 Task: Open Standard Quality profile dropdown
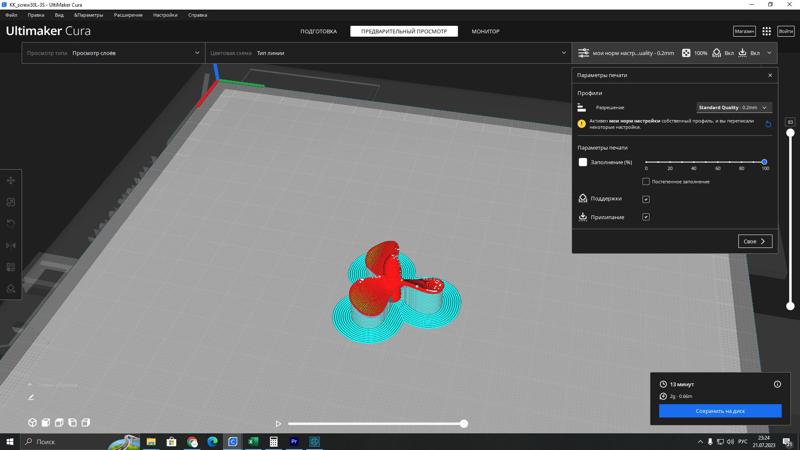point(733,108)
